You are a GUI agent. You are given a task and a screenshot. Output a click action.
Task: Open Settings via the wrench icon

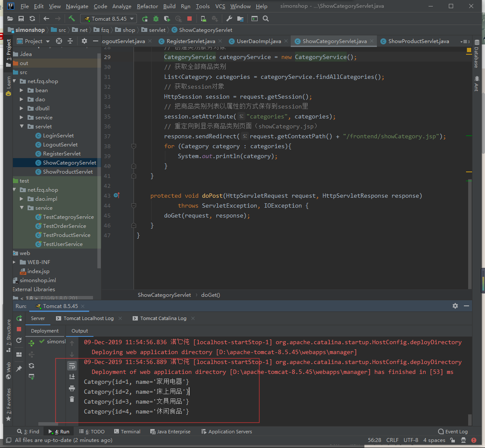pos(229,19)
